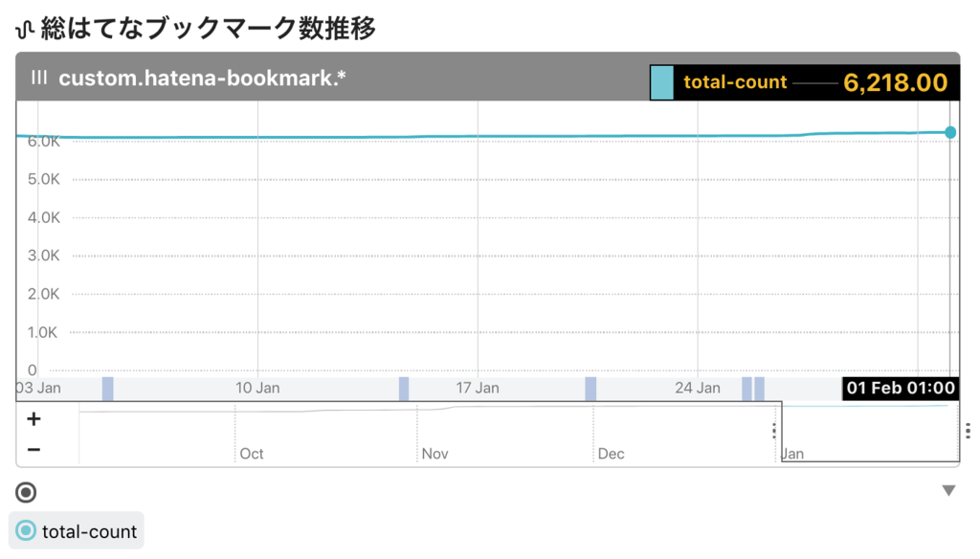Click the endpoint dot on the total-count line

(950, 132)
